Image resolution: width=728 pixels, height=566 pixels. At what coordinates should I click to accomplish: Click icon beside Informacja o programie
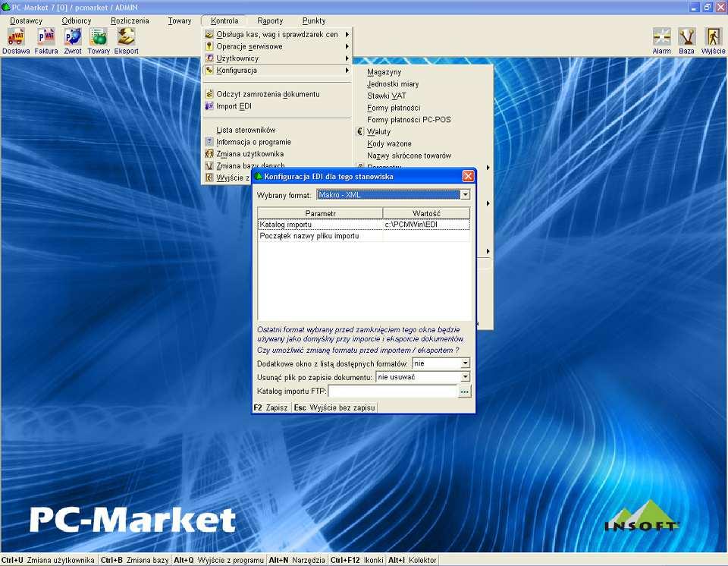209,142
